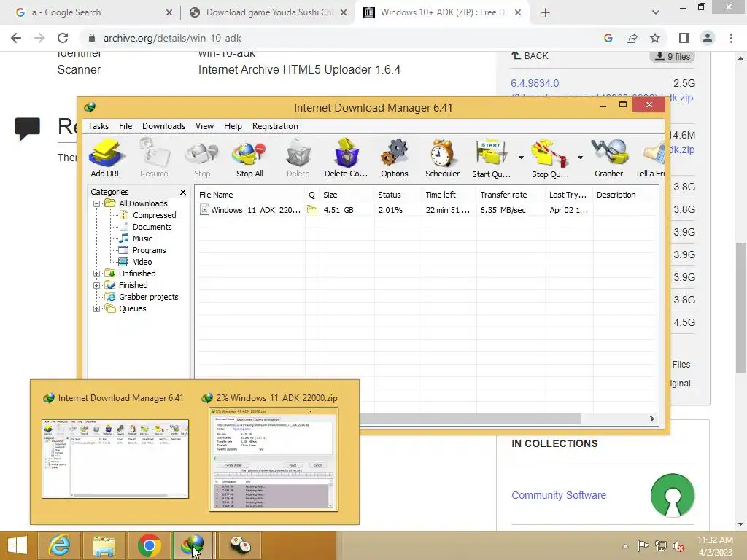The width and height of the screenshot is (747, 560).
Task: Click the Chrome page vertical scrollbar thumb
Action: (740, 307)
